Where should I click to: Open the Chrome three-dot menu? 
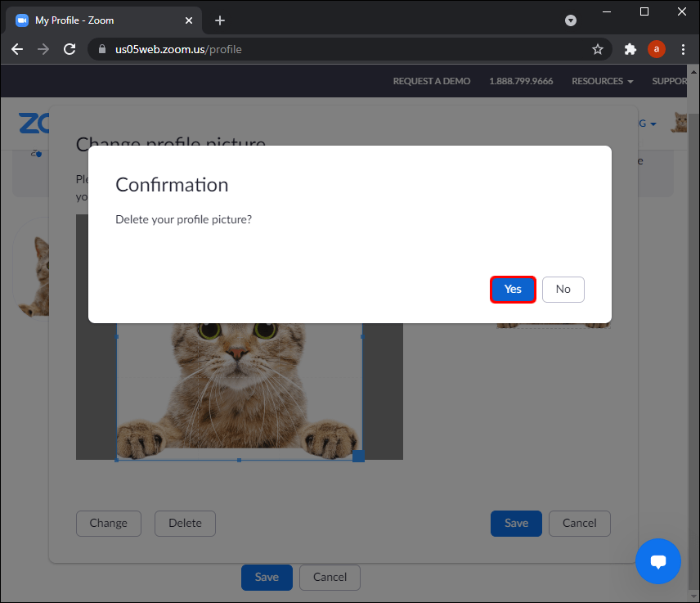[x=683, y=49]
